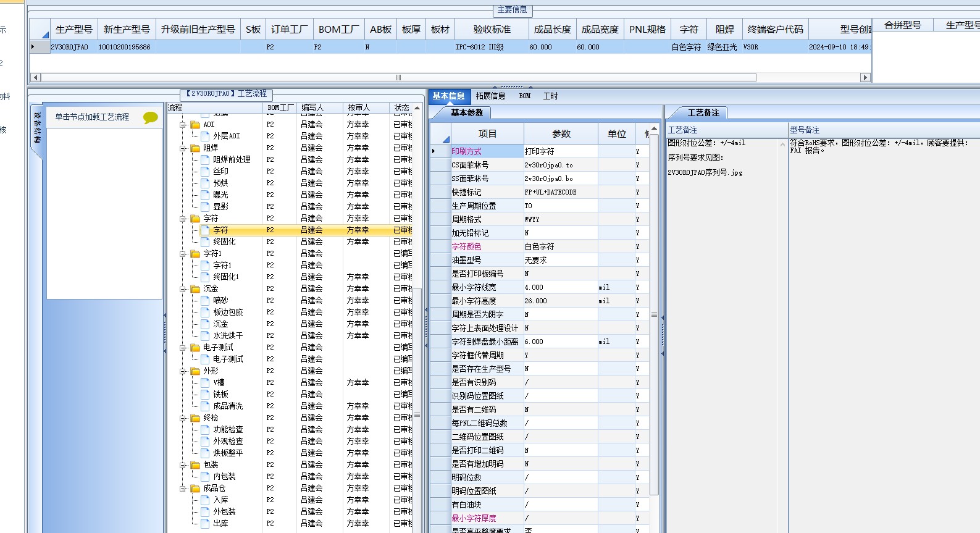Click the vertical scrollbar thumb of parameters grid
The height and width of the screenshot is (533, 980).
pos(654,314)
